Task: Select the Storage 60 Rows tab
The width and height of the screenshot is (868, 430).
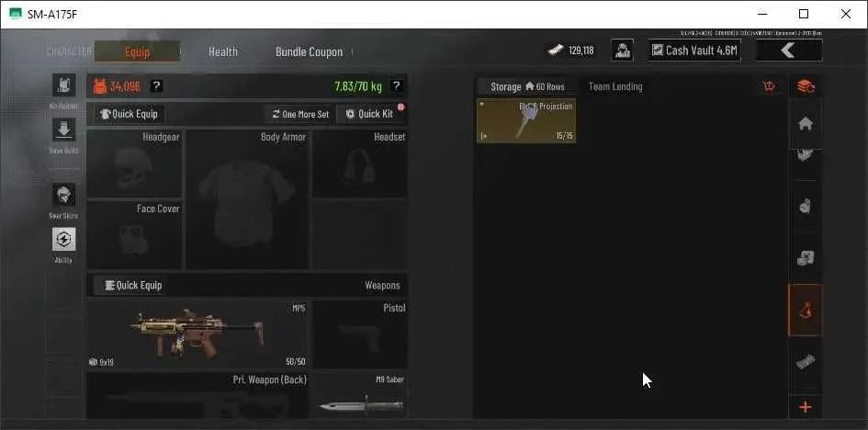Action: click(x=527, y=86)
